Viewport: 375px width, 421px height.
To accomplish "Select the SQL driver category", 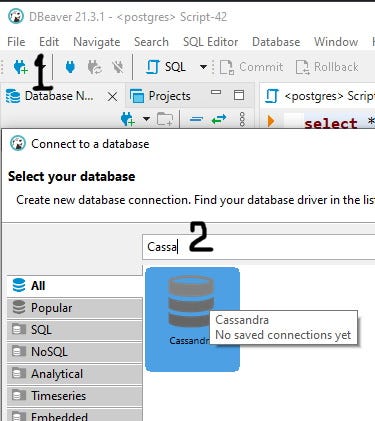I will coord(74,330).
